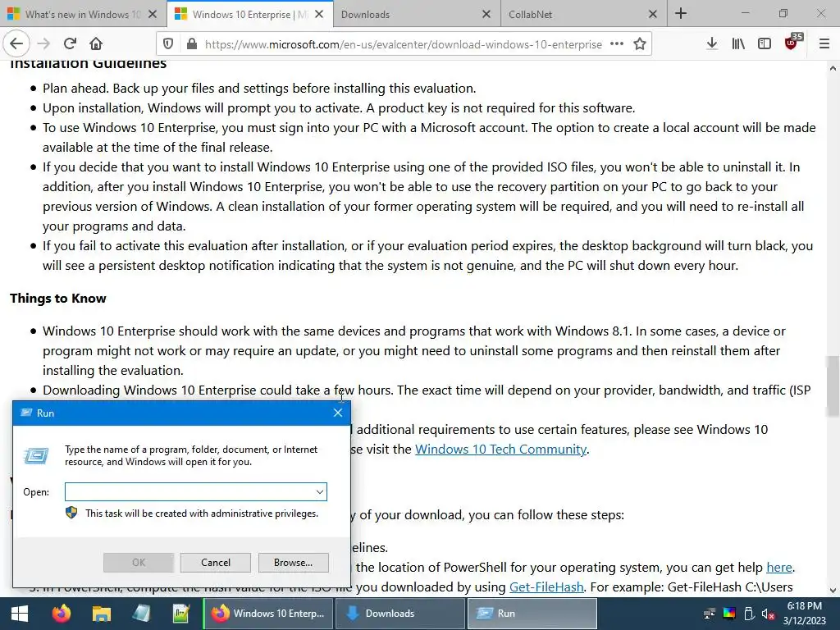Click the URL address bar
The height and width of the screenshot is (630, 840).
404,44
